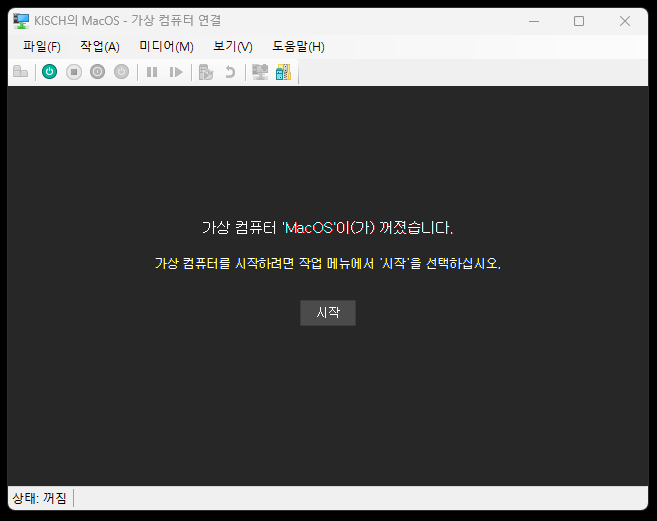Open the 도움말(H) menu
This screenshot has width=657, height=521.
click(298, 47)
